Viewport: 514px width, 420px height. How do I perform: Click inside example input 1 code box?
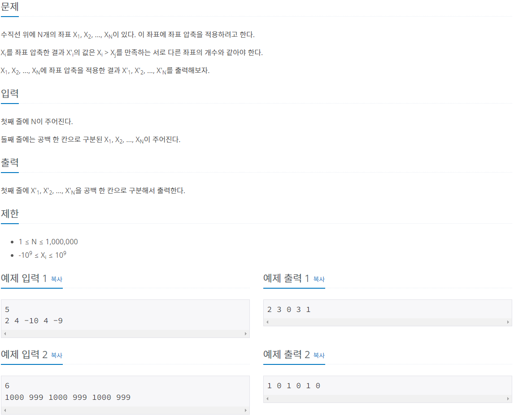(x=125, y=315)
